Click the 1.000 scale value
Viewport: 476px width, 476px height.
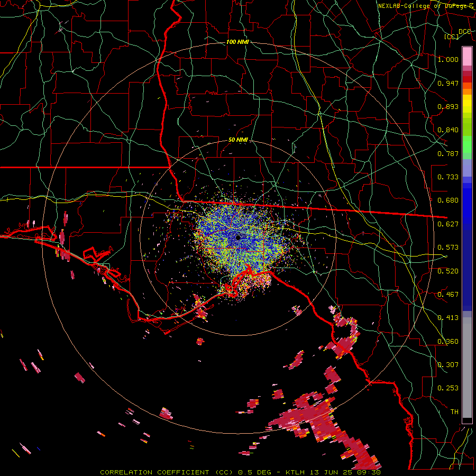click(448, 59)
